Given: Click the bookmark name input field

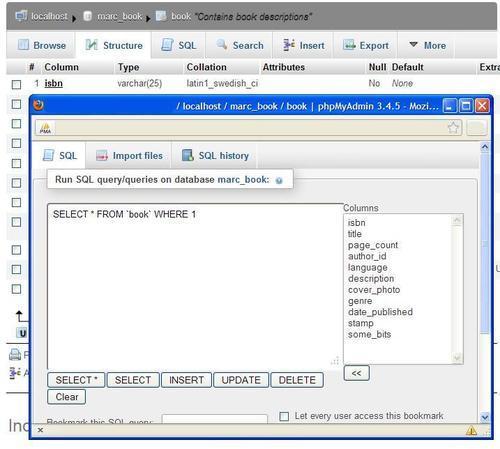Looking at the screenshot, I should [215, 419].
